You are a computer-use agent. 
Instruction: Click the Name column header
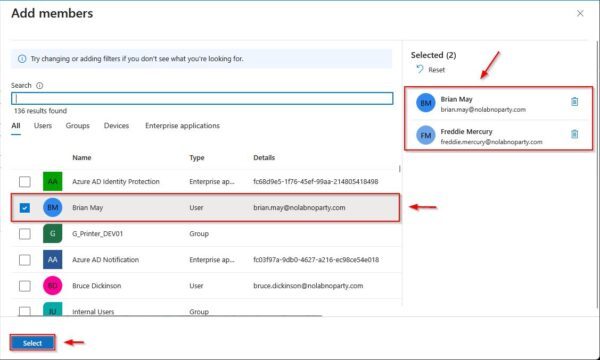[82, 158]
